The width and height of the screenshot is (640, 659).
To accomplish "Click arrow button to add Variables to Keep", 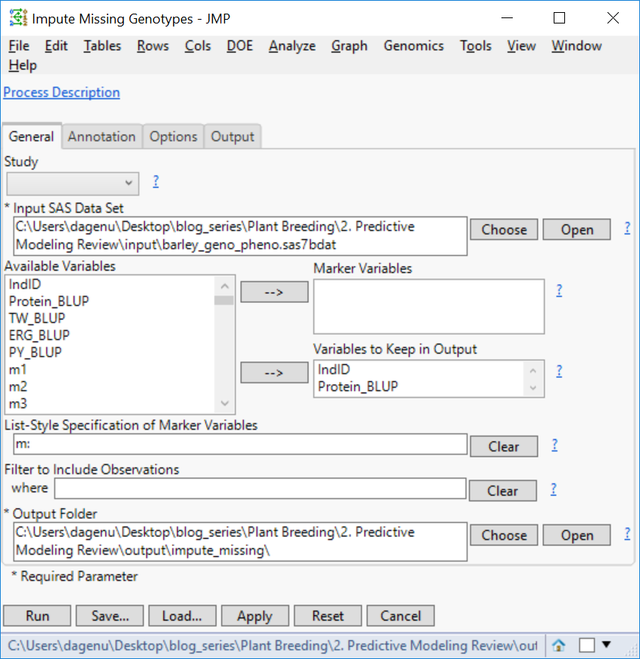I will pyautogui.click(x=274, y=373).
